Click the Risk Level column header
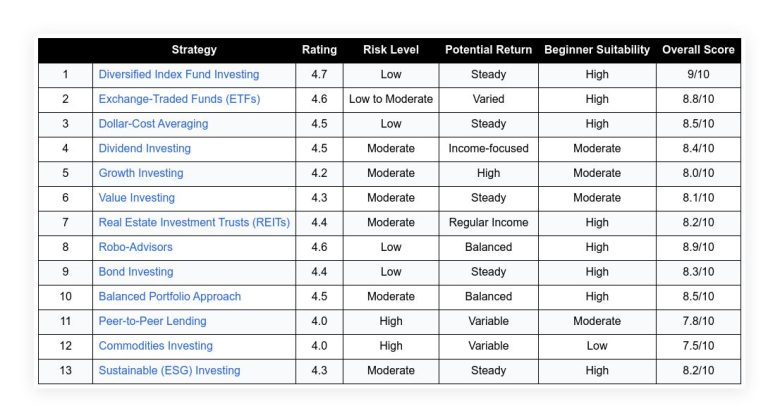The width and height of the screenshot is (768, 411). click(391, 50)
